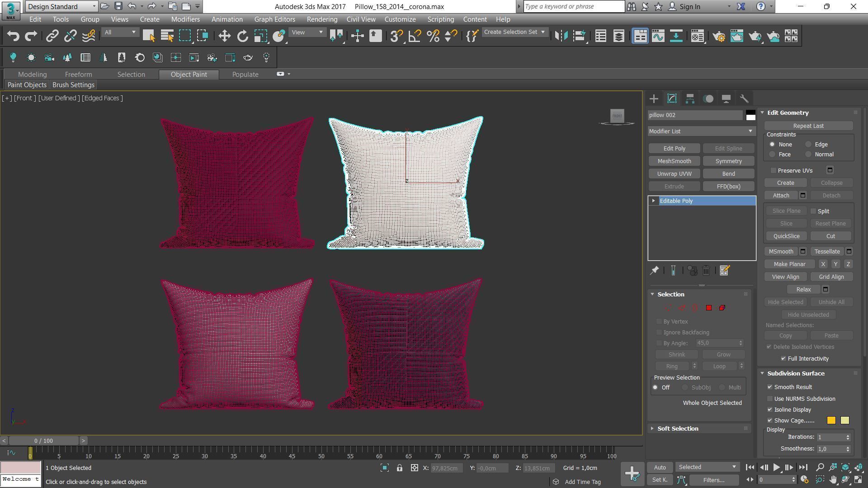Toggle 3D Snaps
The width and height of the screenshot is (868, 488).
point(396,36)
